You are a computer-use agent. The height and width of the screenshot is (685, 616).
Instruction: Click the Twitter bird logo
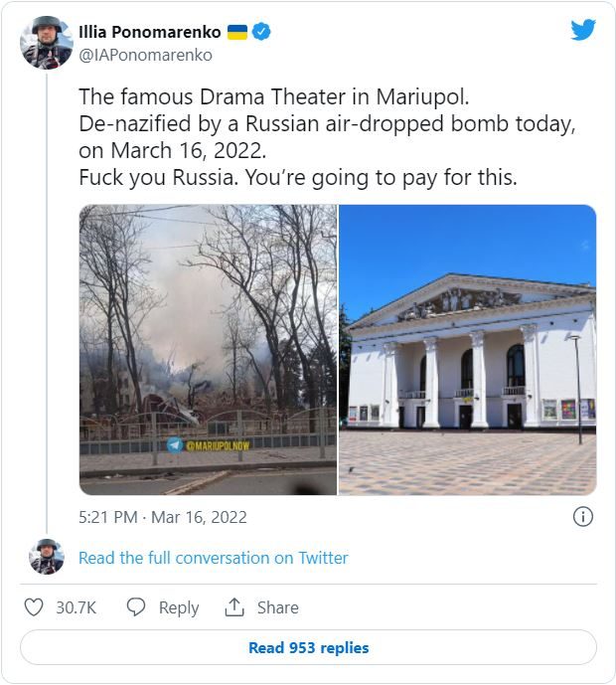click(x=583, y=30)
